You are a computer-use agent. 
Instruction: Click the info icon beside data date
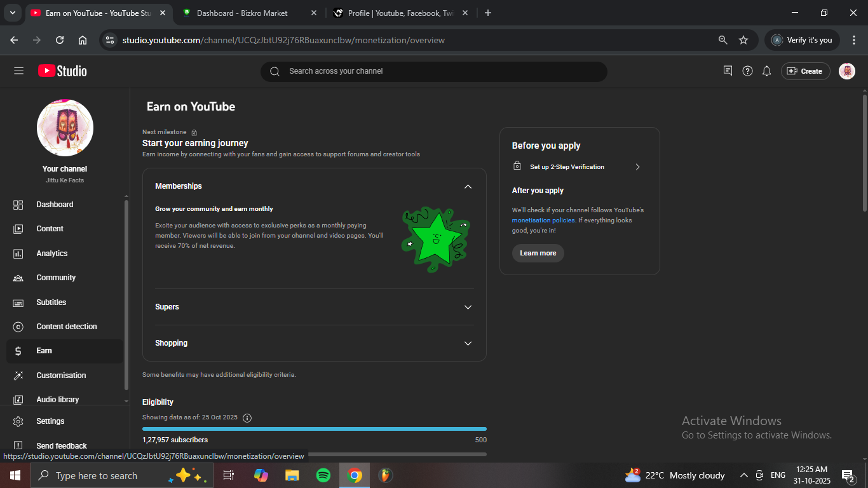247,417
